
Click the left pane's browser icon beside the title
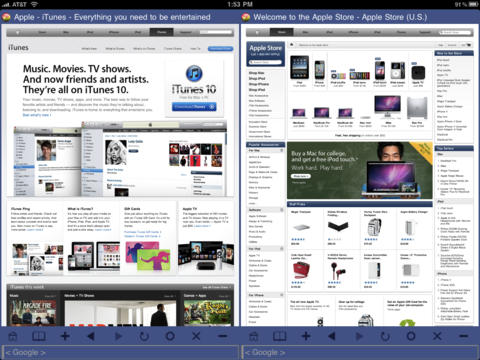[x=6, y=17]
